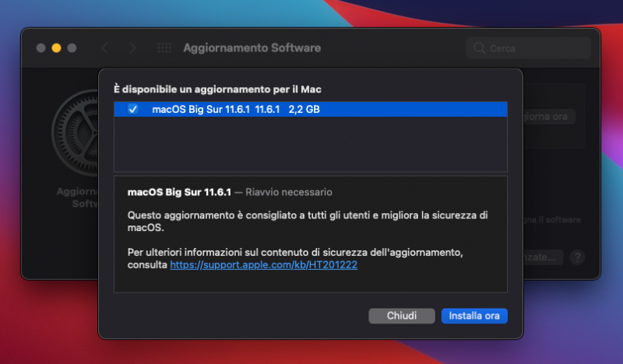The width and height of the screenshot is (623, 364).
Task: Click the grey close window button
Action: (41, 48)
